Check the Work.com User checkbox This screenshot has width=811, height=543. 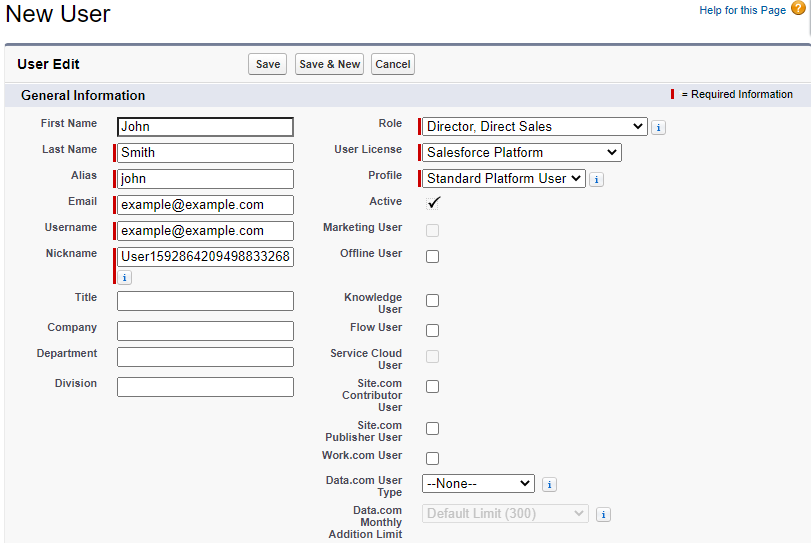coord(432,459)
